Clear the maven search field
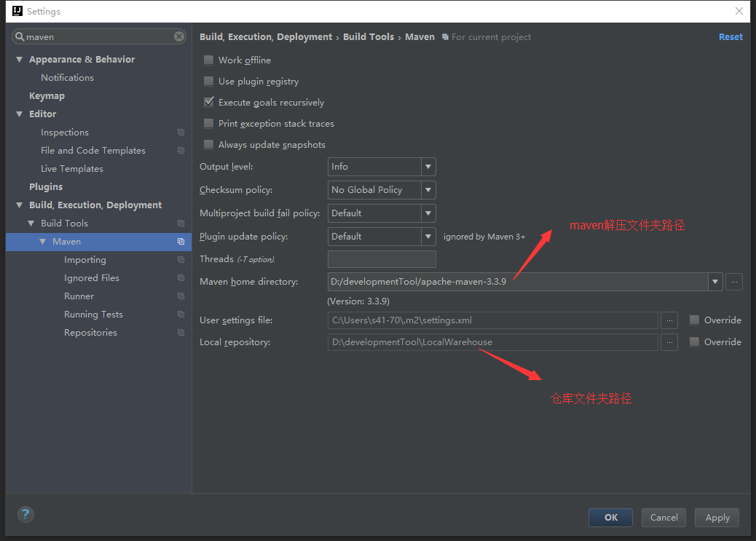 coord(179,36)
